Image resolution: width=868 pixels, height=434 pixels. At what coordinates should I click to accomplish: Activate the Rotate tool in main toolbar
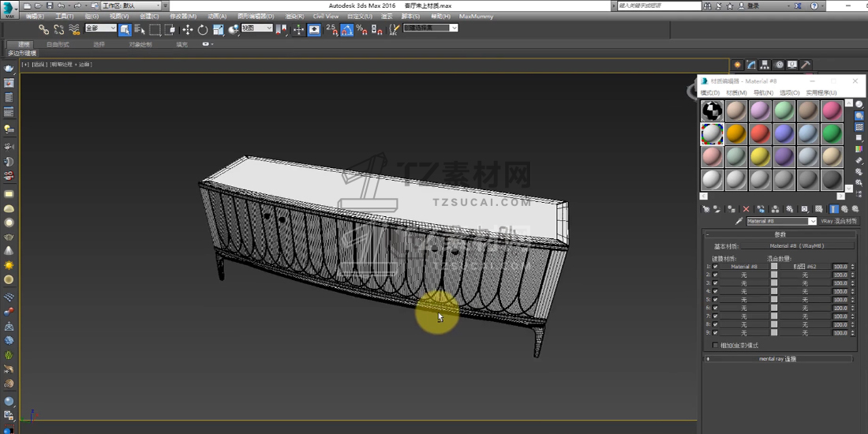tap(203, 30)
